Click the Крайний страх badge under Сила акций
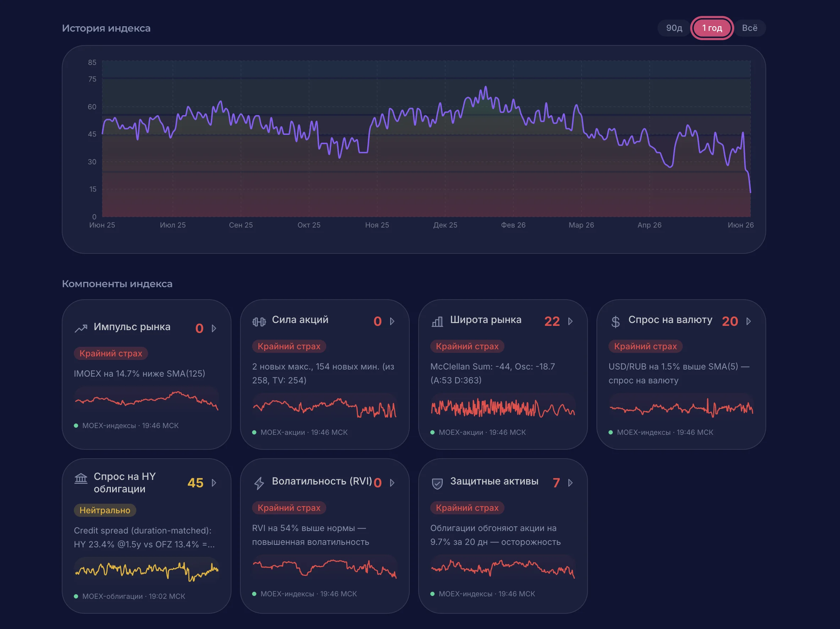Screen dimensions: 840x629 tap(289, 346)
